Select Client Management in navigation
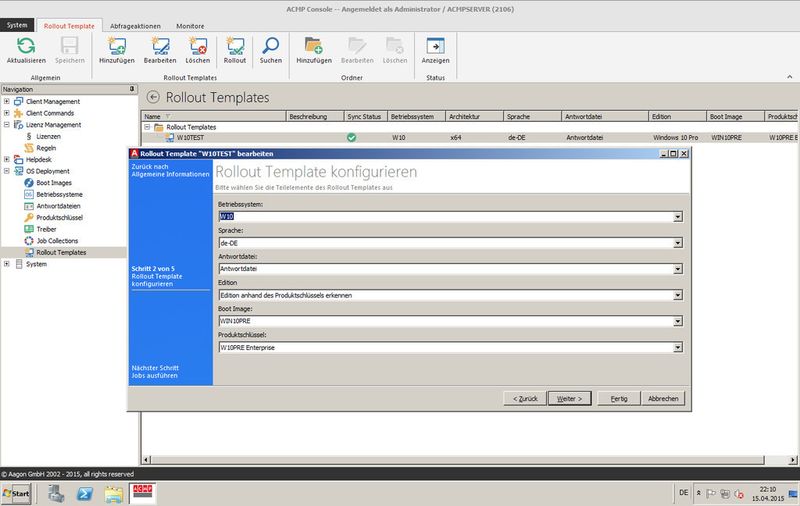The width and height of the screenshot is (800, 506). pos(53,102)
